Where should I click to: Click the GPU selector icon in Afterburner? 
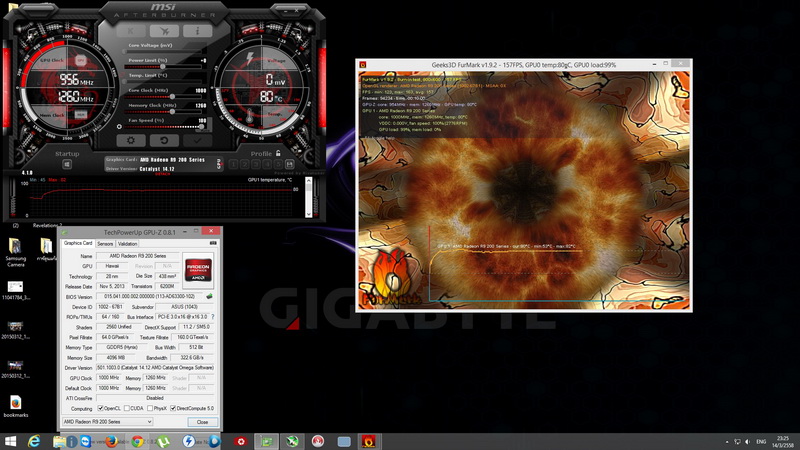[x=219, y=163]
